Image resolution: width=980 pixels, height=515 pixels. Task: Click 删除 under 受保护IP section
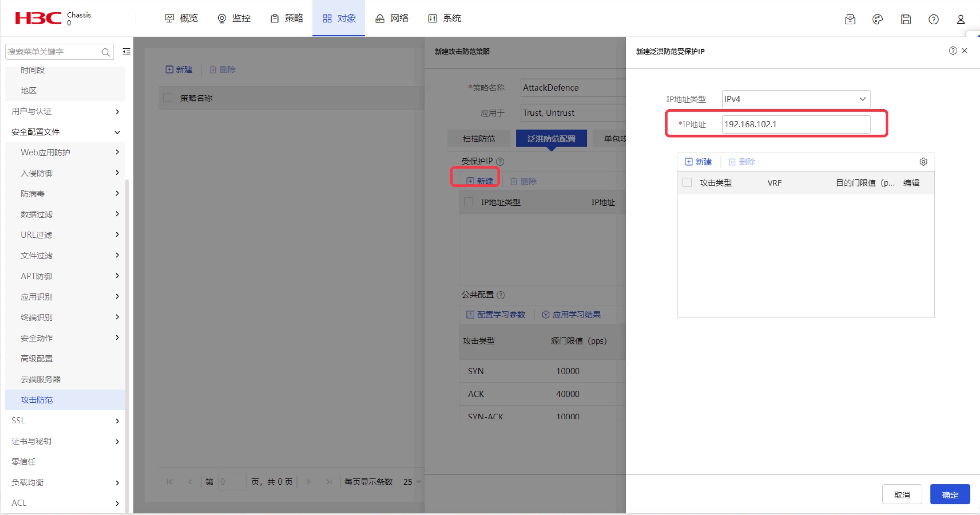(523, 181)
